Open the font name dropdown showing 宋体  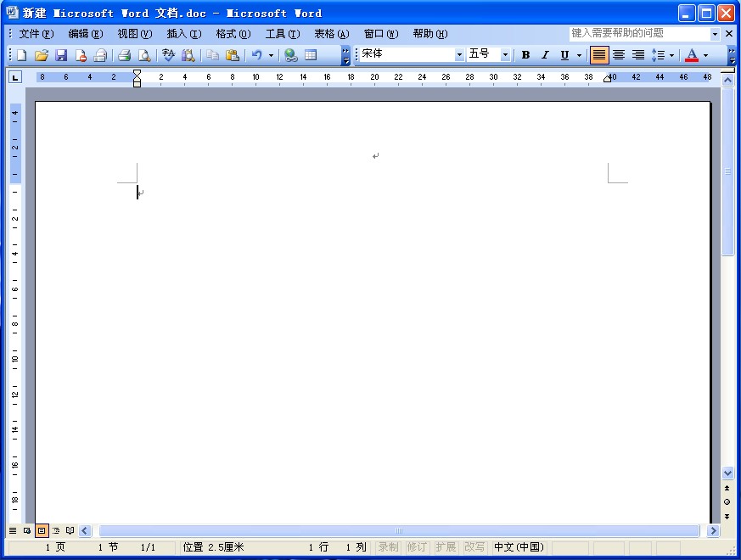click(x=459, y=55)
